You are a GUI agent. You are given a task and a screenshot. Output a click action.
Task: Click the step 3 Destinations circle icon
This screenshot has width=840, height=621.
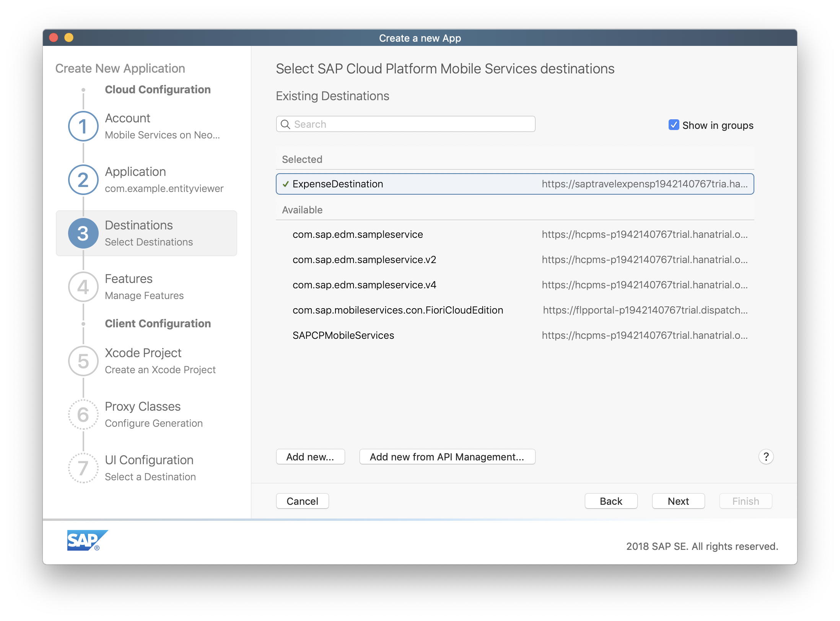pyautogui.click(x=83, y=233)
